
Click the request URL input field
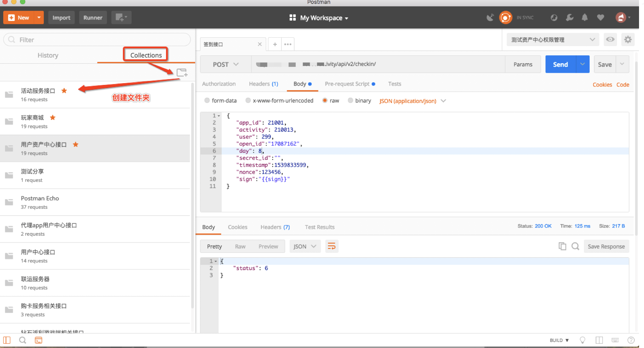click(x=378, y=64)
